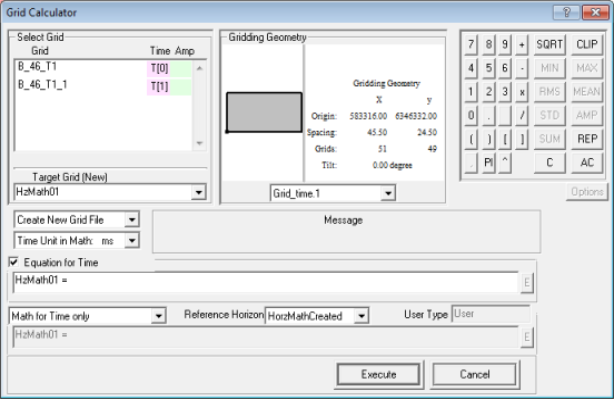Close the Grid Calculator dialog
Screen dimensions: 614x399
pyautogui.click(x=595, y=13)
